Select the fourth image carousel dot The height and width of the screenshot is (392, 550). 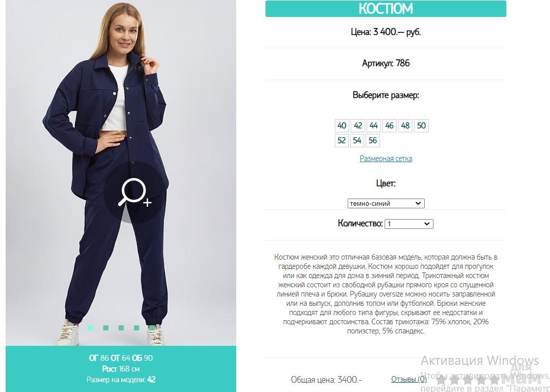(x=137, y=328)
